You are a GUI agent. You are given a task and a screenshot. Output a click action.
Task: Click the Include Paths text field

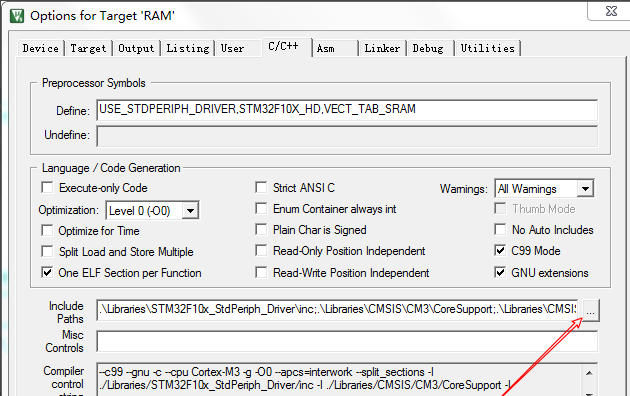pyautogui.click(x=338, y=310)
